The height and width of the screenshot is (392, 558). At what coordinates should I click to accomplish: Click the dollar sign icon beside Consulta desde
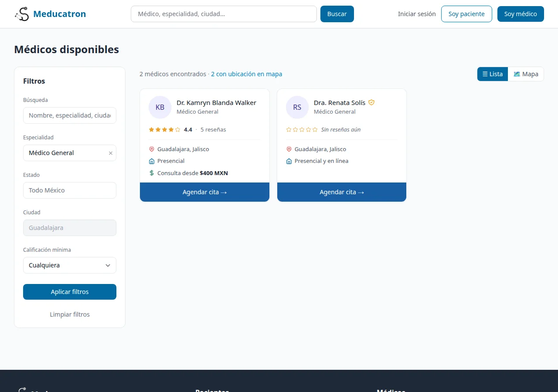tap(152, 173)
